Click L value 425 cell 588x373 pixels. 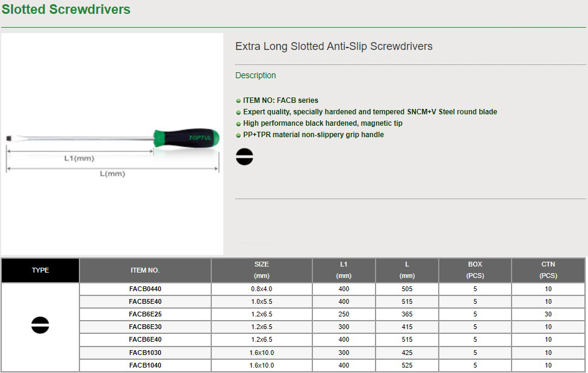[x=407, y=353]
